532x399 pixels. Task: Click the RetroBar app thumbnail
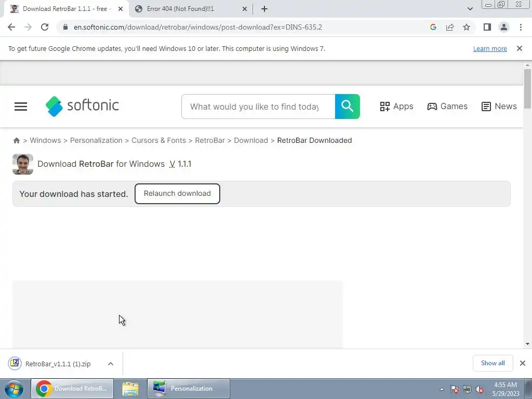(23, 164)
